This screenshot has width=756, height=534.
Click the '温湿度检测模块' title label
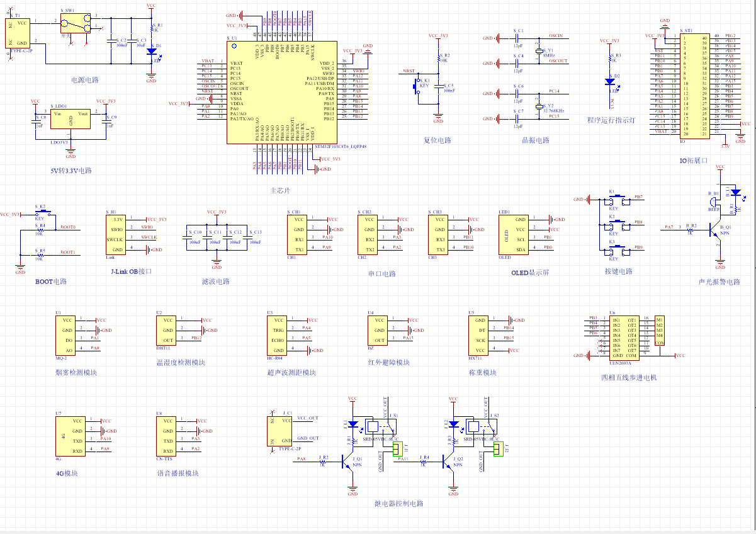click(x=181, y=363)
